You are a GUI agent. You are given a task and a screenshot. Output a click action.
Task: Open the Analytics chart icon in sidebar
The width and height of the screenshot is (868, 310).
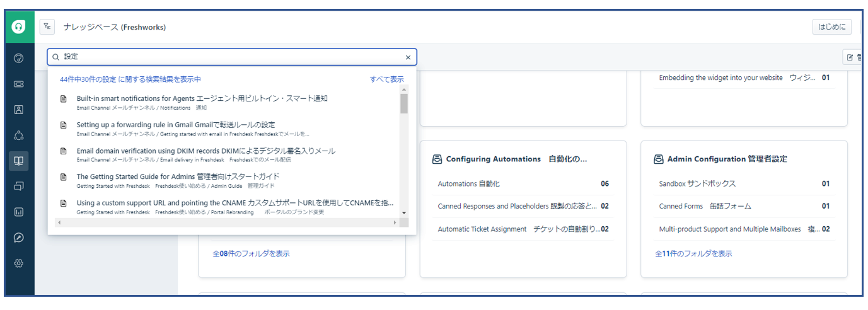coord(19,212)
